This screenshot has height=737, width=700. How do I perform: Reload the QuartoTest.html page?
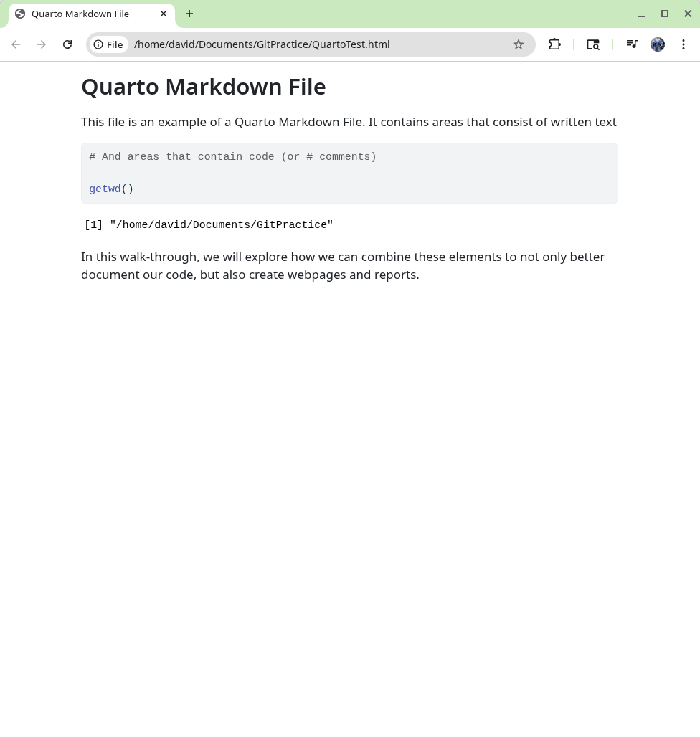[67, 44]
